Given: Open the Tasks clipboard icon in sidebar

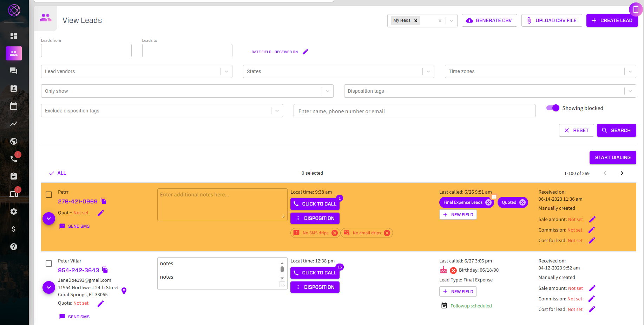Looking at the screenshot, I should (14, 176).
